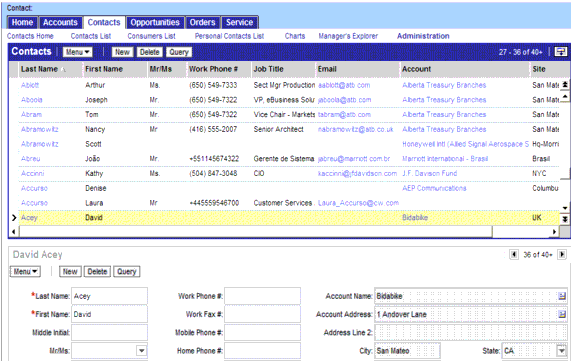Click Delete button in David Acey form
The height and width of the screenshot is (363, 576).
tap(97, 272)
